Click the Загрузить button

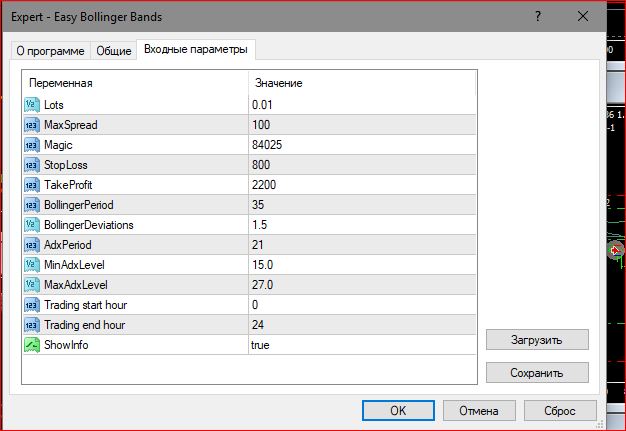pos(537,340)
